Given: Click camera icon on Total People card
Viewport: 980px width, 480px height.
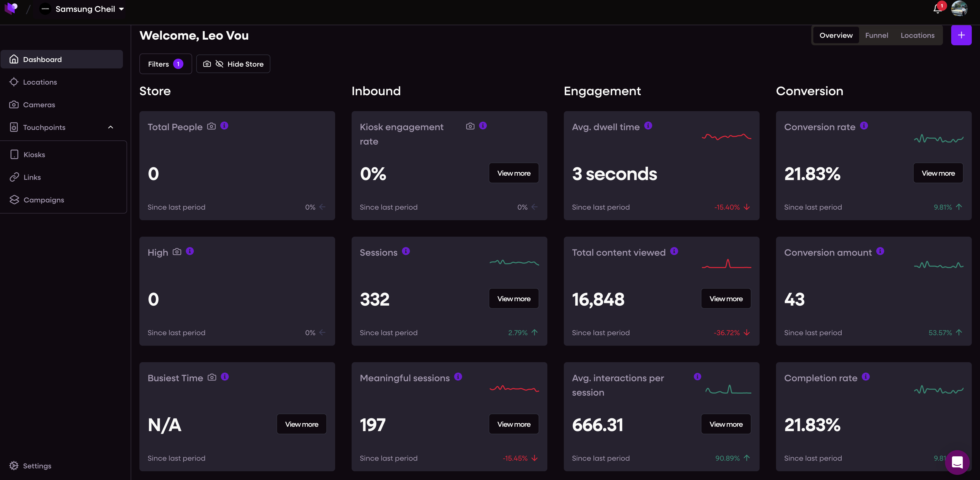Looking at the screenshot, I should 211,126.
